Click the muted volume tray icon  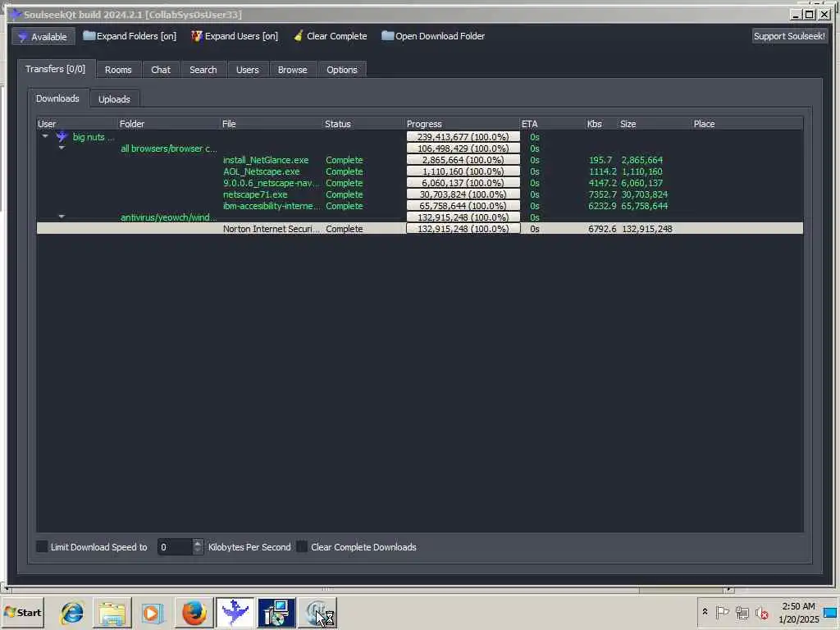[x=761, y=612]
